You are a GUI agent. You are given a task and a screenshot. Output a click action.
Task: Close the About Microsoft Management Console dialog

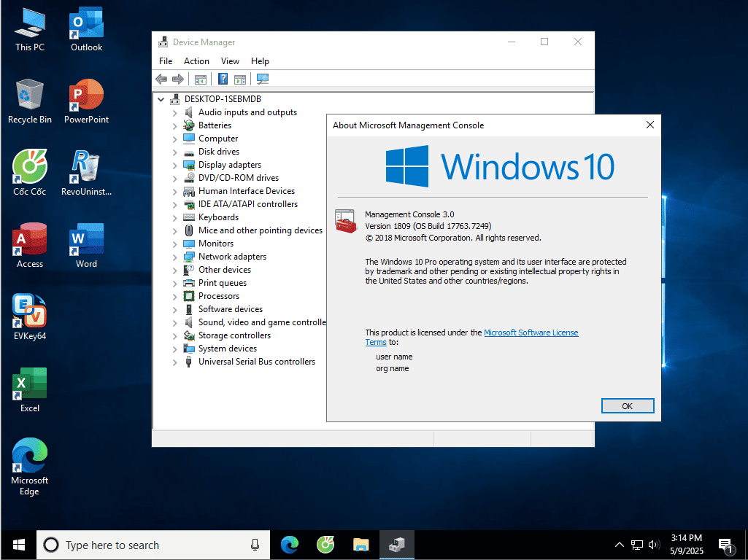[x=649, y=125]
